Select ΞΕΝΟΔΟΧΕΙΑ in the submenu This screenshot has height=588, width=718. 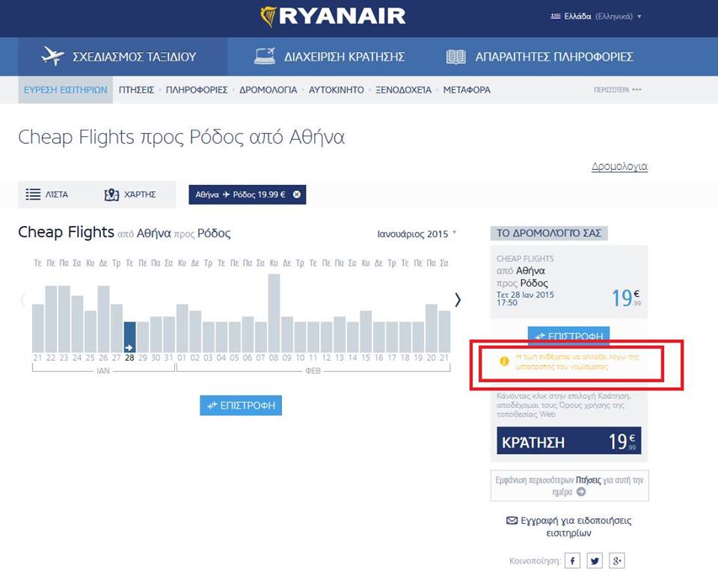coord(403,90)
